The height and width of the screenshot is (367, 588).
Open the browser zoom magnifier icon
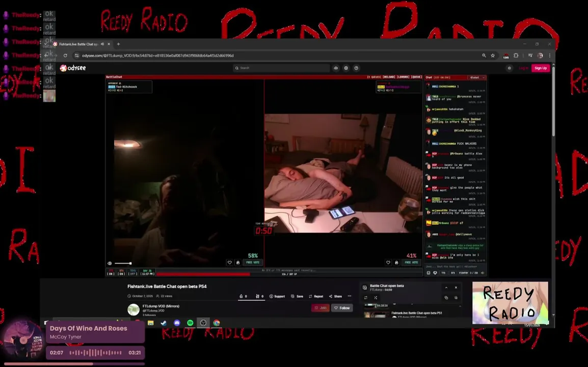(x=484, y=56)
